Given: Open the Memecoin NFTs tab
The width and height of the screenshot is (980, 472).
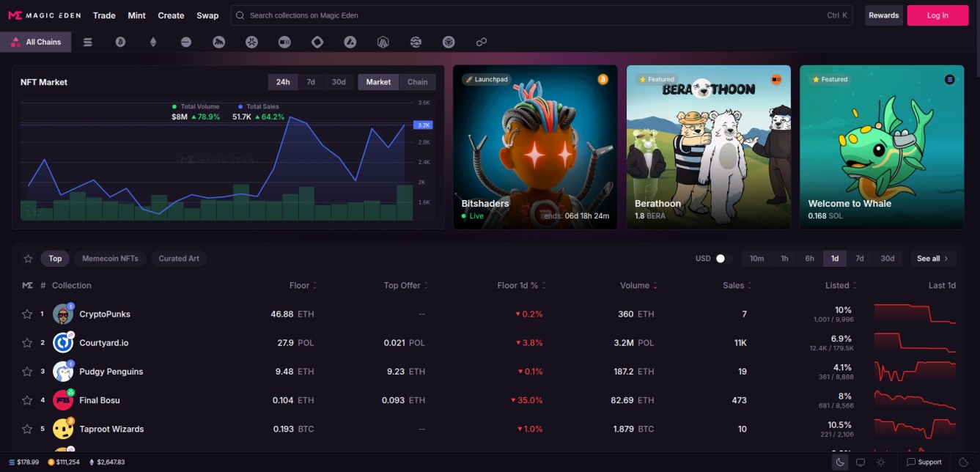Looking at the screenshot, I should pyautogui.click(x=110, y=259).
